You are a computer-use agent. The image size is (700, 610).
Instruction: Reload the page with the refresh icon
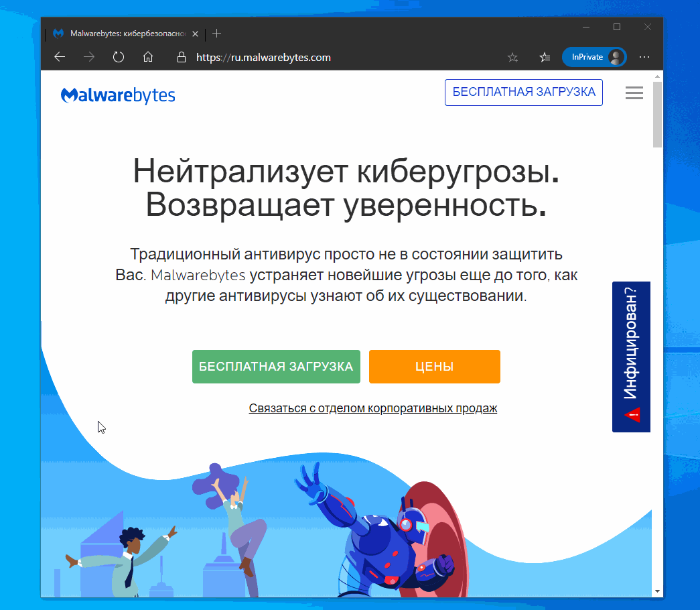tap(119, 57)
